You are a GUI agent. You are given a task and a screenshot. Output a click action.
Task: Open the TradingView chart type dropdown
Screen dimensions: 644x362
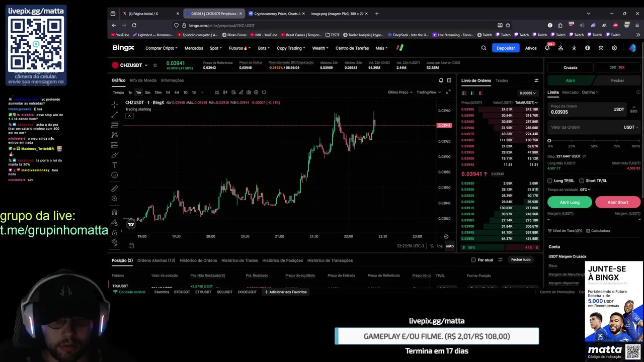pyautogui.click(x=428, y=93)
